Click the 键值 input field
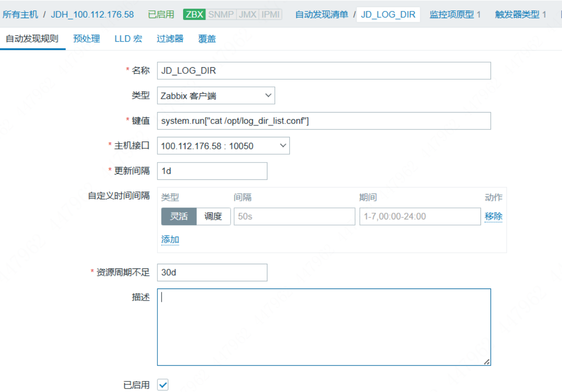 tap(324, 121)
